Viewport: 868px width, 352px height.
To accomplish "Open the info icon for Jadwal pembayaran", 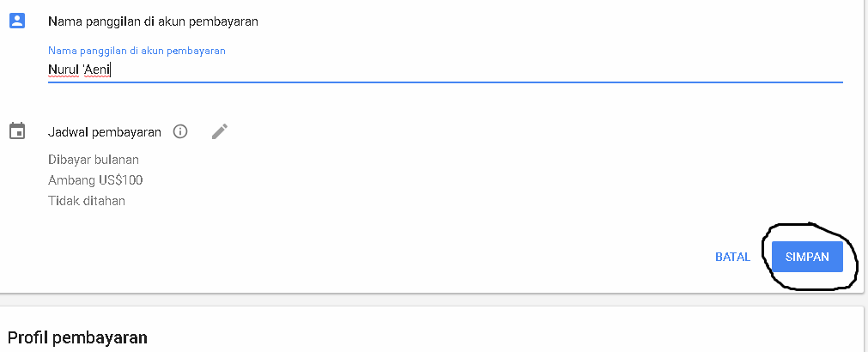I will [x=179, y=131].
